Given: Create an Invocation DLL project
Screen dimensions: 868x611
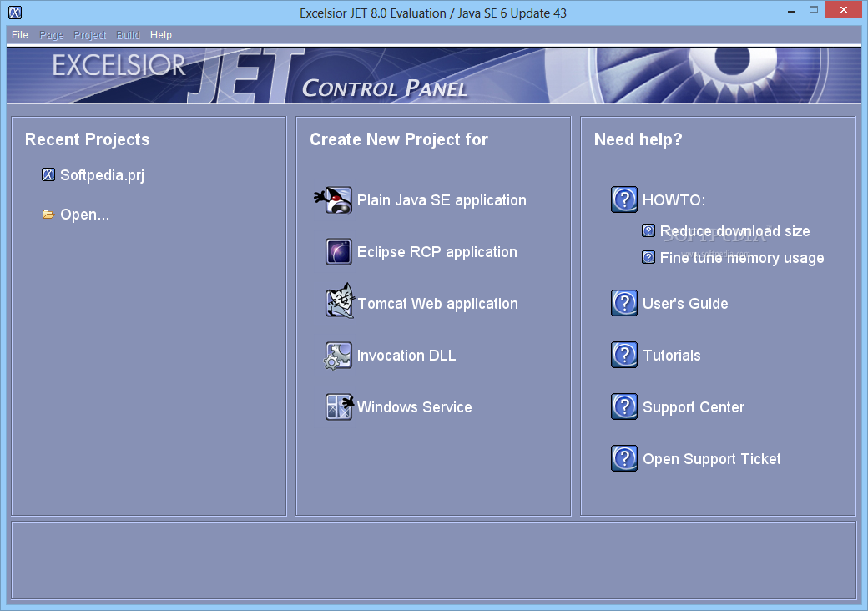Looking at the screenshot, I should [406, 356].
